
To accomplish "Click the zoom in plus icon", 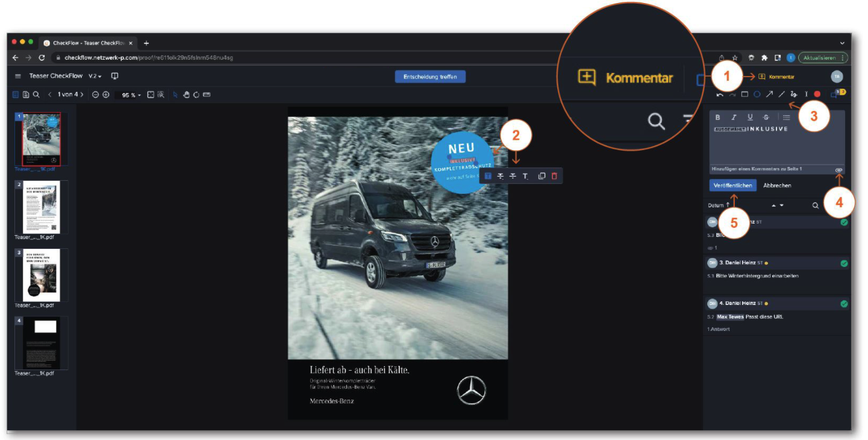I will pos(106,95).
